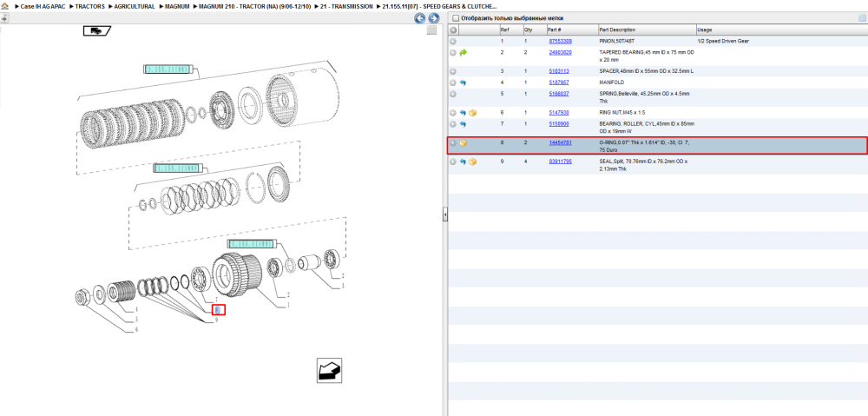Click blue arrow icon on SEAL,Split row

click(464, 162)
